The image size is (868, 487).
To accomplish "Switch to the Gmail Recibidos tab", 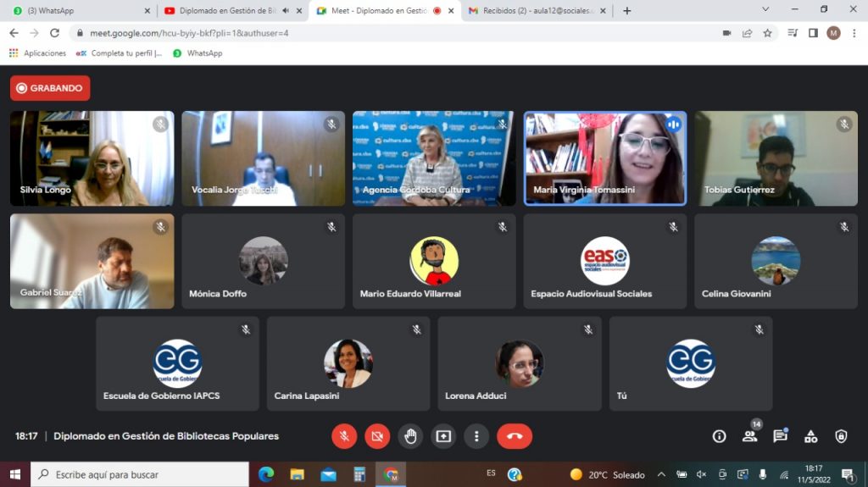I will click(x=538, y=11).
